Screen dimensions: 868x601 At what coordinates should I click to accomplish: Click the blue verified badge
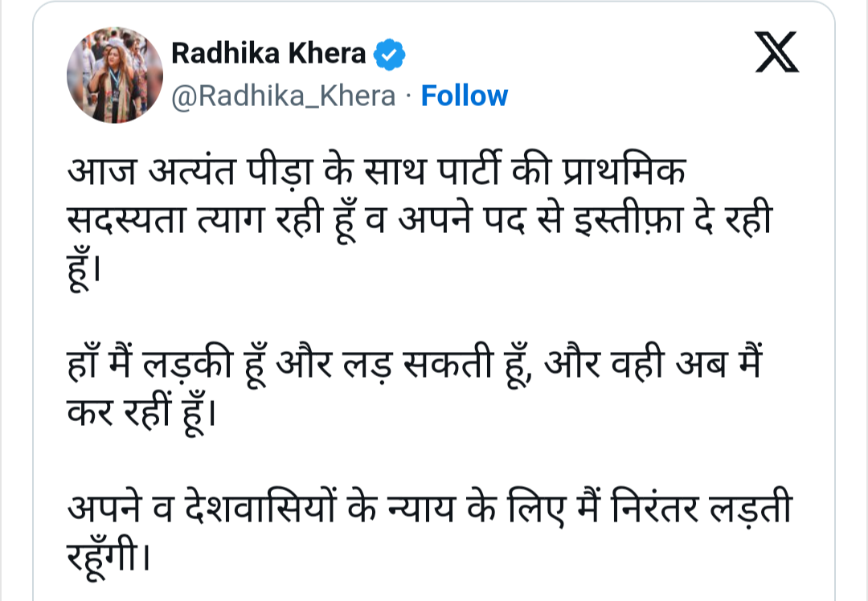(x=389, y=54)
